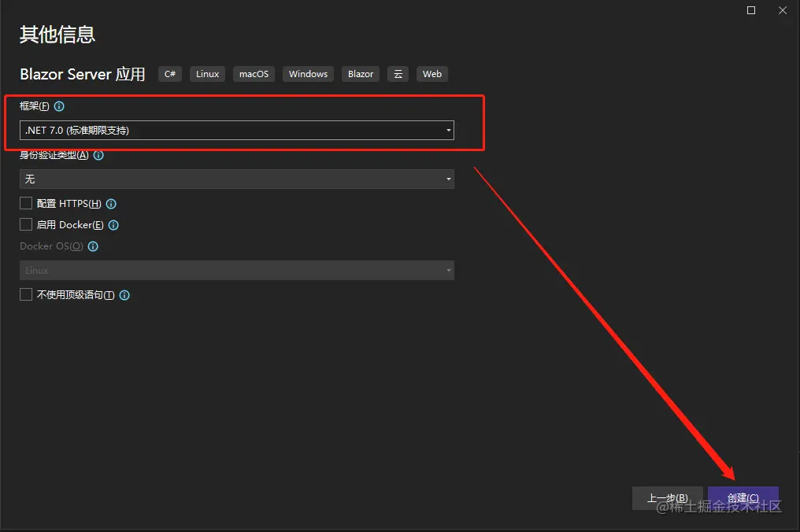
Task: Click the C# tag
Action: click(170, 74)
